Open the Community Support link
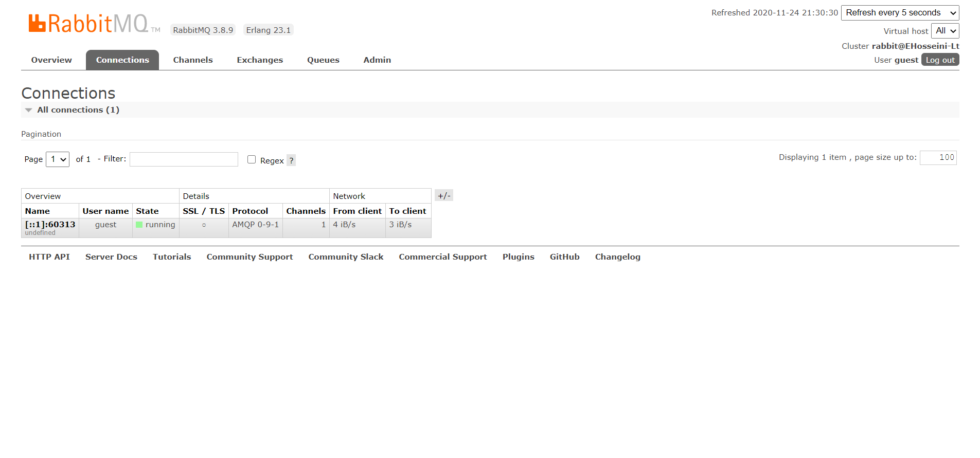This screenshot has width=980, height=458. pos(250,257)
